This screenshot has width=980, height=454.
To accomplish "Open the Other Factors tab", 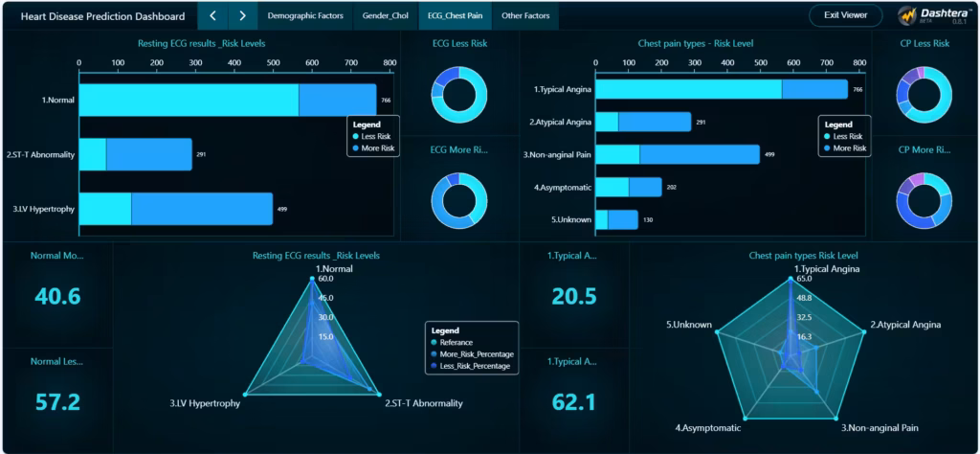I will pos(525,15).
